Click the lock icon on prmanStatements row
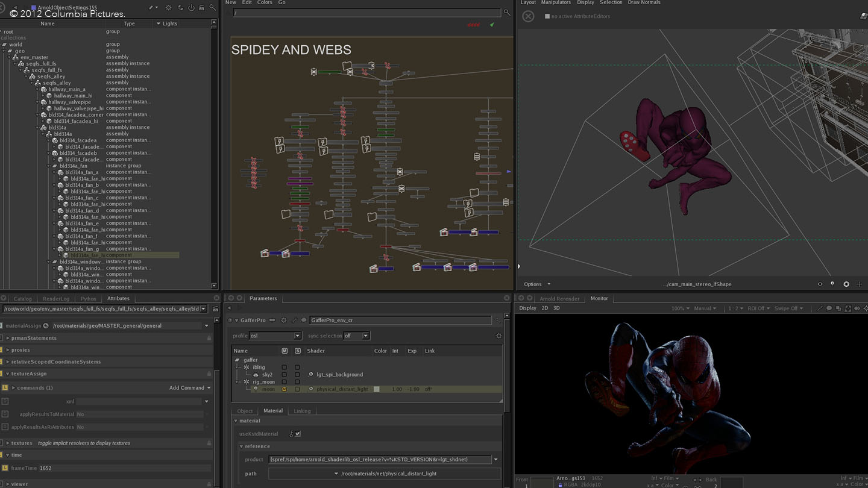The width and height of the screenshot is (868, 488). pos(209,338)
